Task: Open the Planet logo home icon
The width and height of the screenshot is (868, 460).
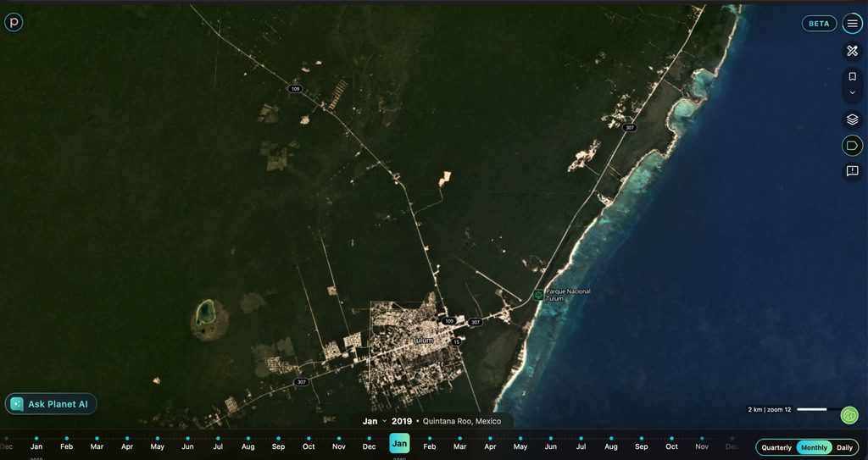Action: [x=14, y=22]
